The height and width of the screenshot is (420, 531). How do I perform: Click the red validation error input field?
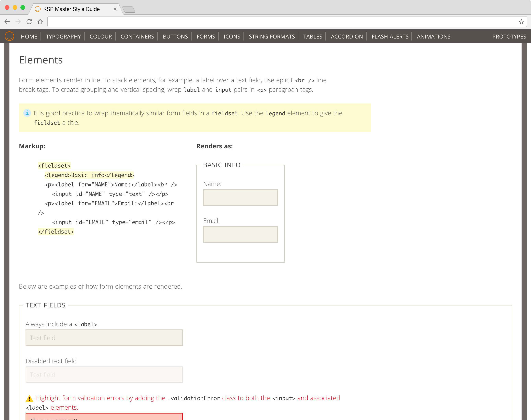pos(104,416)
